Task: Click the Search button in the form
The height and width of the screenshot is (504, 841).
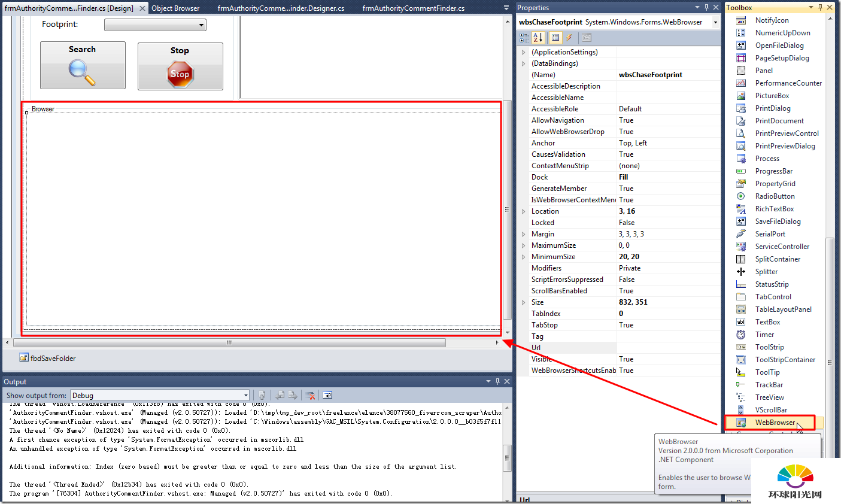Action: 83,65
